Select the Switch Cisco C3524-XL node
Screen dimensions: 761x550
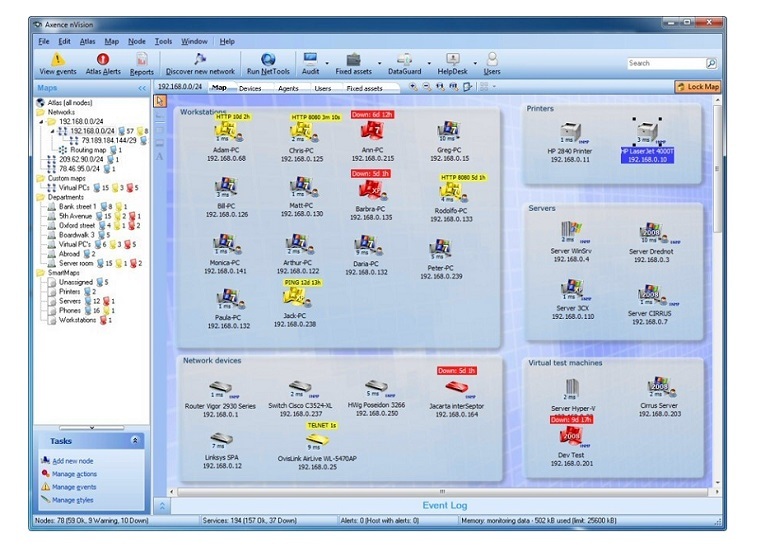tap(300, 399)
